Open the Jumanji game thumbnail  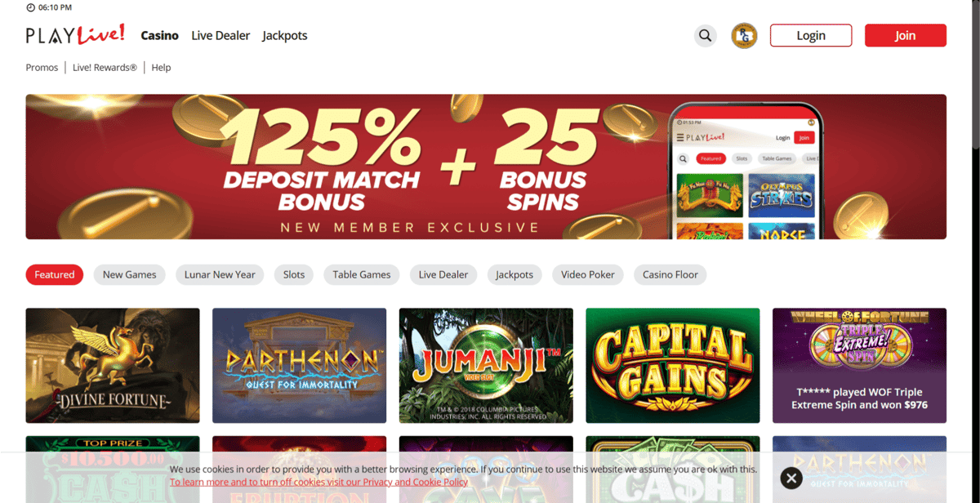pos(486,365)
